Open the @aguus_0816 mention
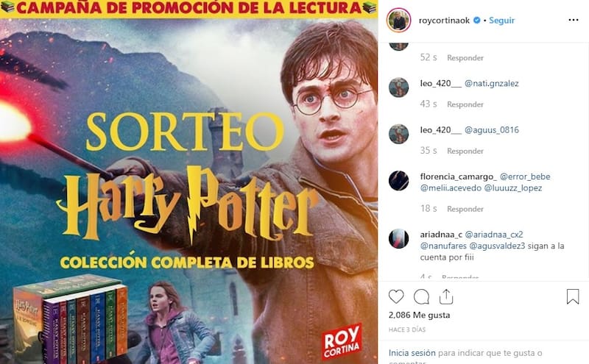The image size is (589, 364). (x=492, y=130)
